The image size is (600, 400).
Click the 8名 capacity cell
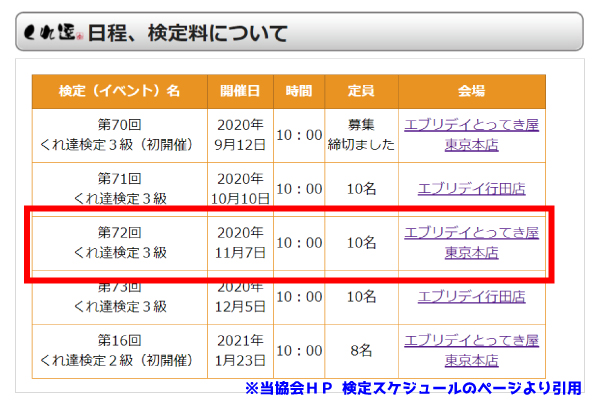click(x=361, y=350)
